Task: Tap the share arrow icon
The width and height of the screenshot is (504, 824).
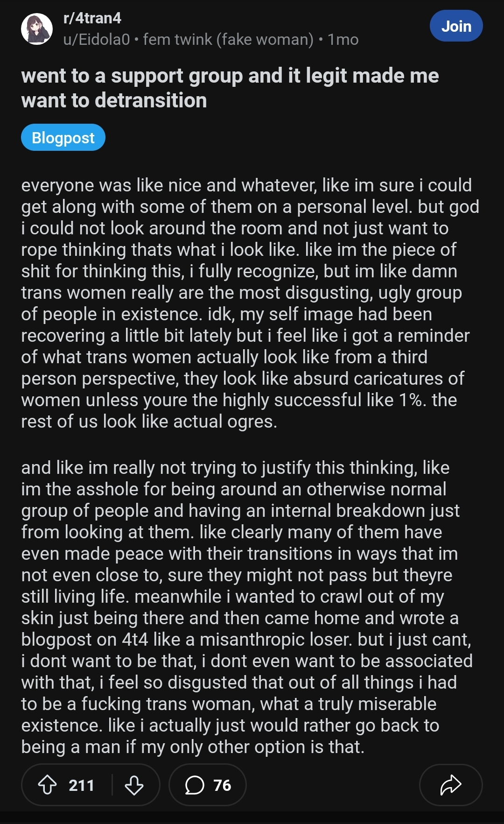Action: [450, 785]
